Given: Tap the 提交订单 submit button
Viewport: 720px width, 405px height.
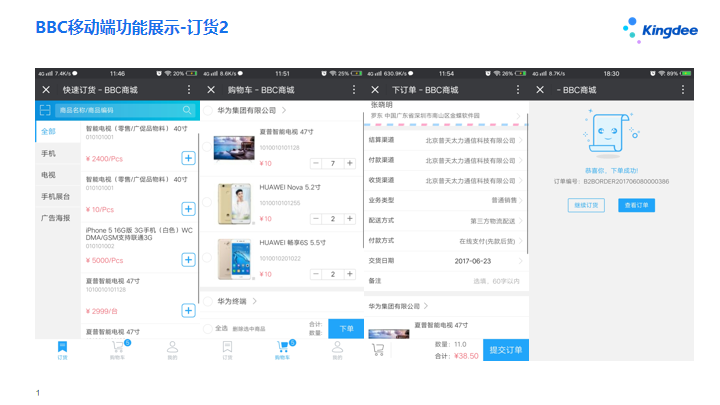Looking at the screenshot, I should [x=506, y=350].
